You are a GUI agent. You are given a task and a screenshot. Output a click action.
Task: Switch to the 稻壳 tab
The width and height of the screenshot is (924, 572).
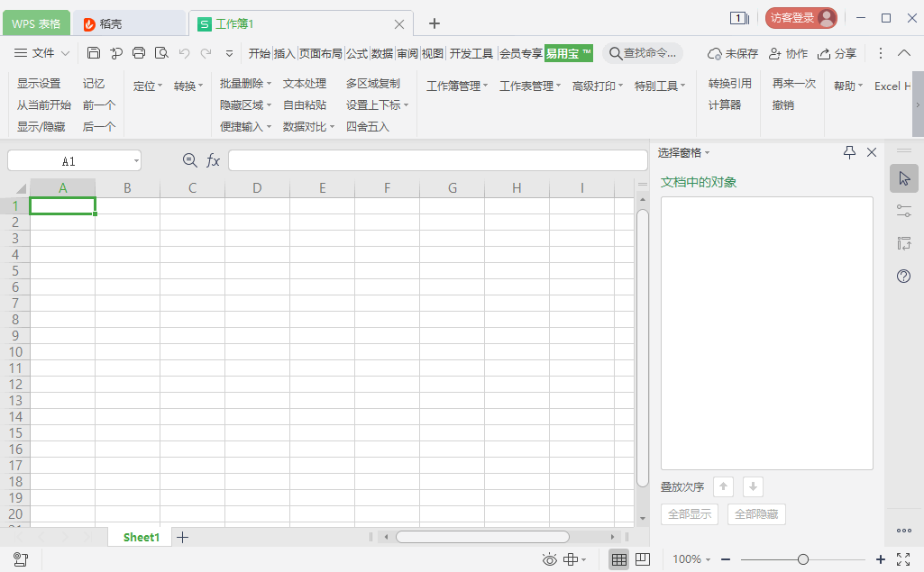pos(129,23)
